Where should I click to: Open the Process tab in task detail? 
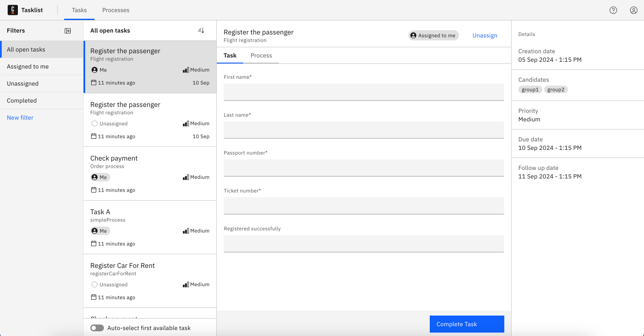click(261, 55)
